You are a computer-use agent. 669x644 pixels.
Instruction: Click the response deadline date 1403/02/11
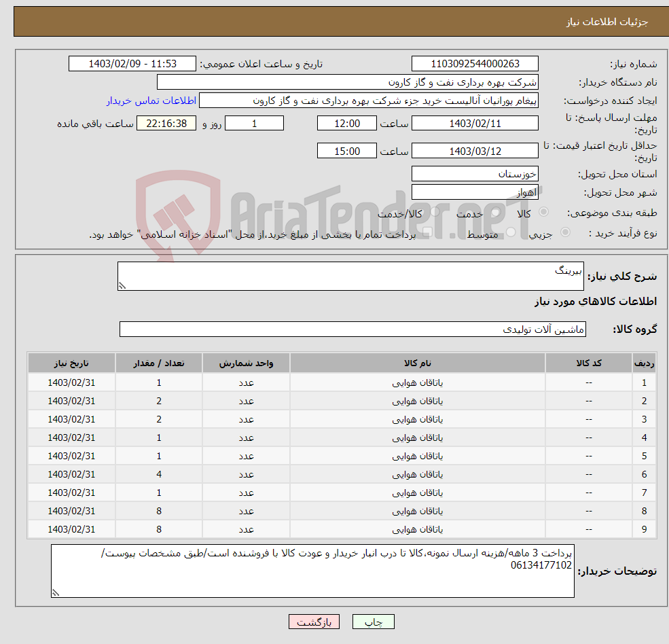(x=475, y=124)
